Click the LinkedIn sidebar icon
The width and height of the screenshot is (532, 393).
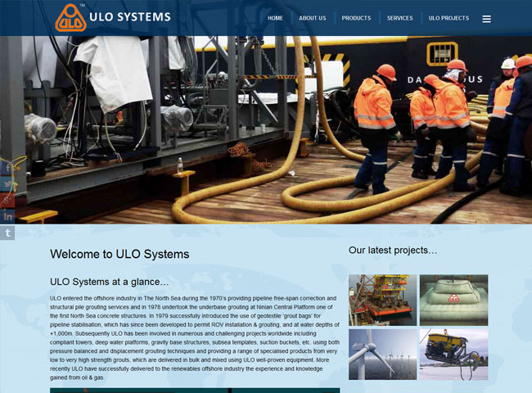(x=7, y=216)
